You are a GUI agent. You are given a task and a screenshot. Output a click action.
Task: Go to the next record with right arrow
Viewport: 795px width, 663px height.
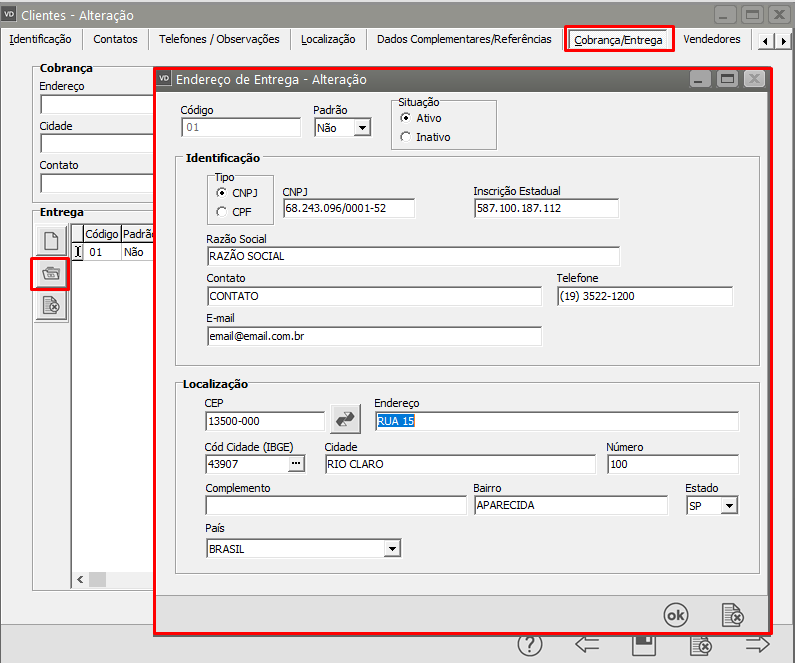point(758,645)
